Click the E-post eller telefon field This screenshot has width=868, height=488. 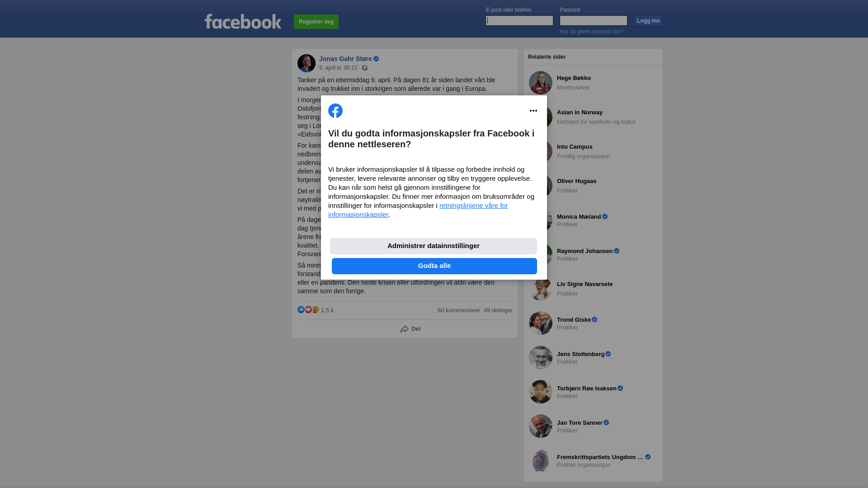click(x=519, y=20)
